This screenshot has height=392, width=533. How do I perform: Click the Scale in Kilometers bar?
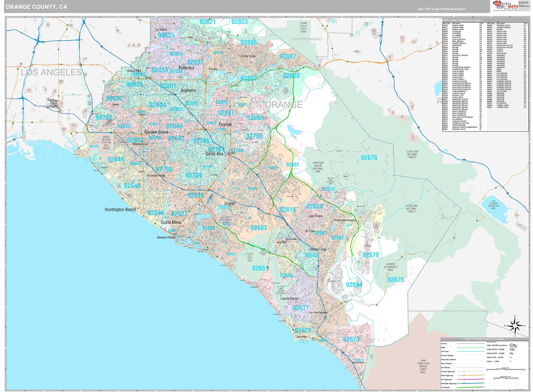[x=506, y=378]
